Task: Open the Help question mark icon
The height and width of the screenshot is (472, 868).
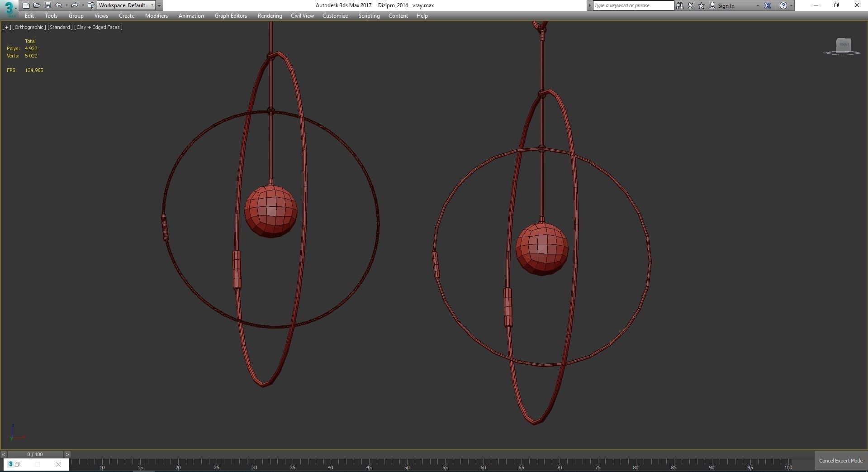Action: pyautogui.click(x=783, y=5)
